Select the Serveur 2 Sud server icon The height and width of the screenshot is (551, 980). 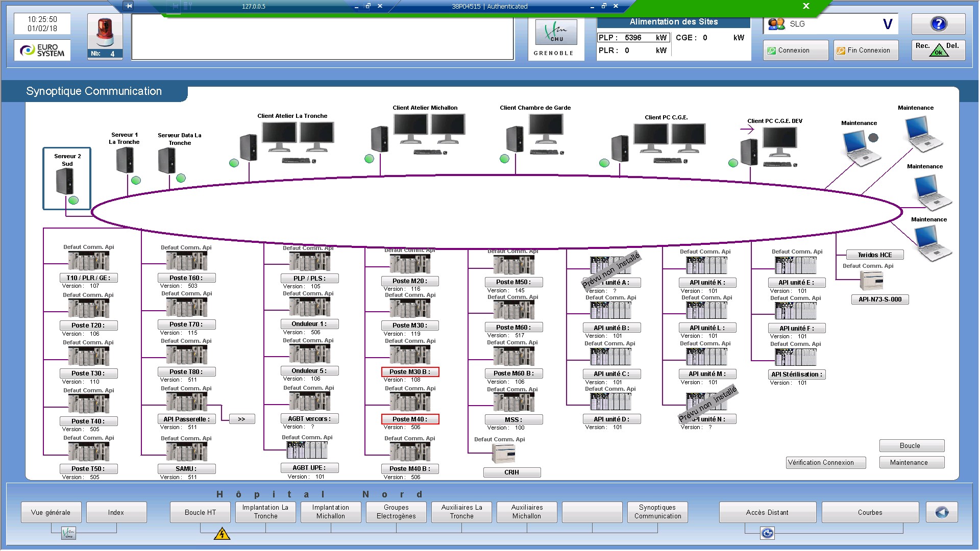point(65,181)
